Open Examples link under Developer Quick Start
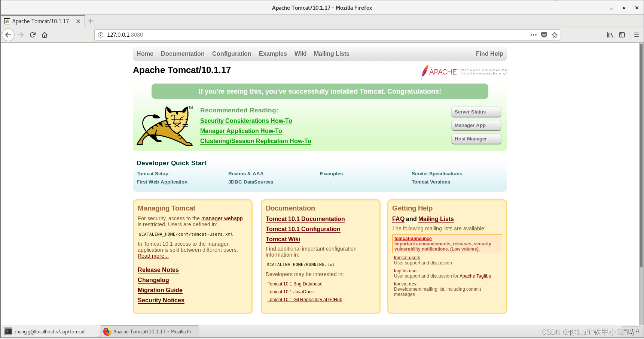The image size is (644, 339). pos(331,173)
